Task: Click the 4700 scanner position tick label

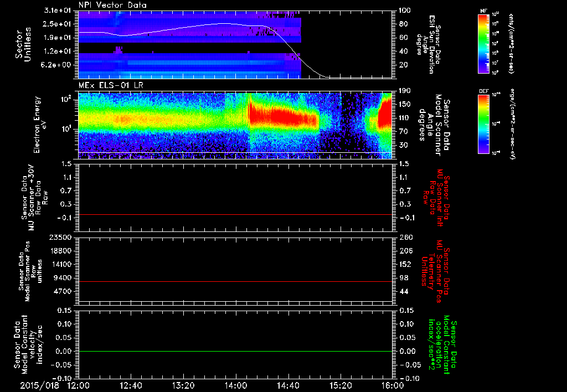Action: pyautogui.click(x=64, y=291)
